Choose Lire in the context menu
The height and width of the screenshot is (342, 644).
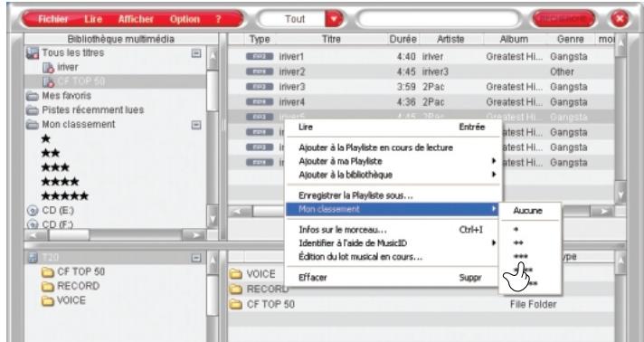point(393,128)
